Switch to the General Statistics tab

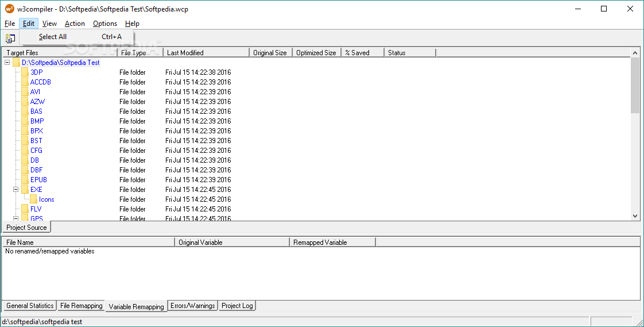[30, 306]
